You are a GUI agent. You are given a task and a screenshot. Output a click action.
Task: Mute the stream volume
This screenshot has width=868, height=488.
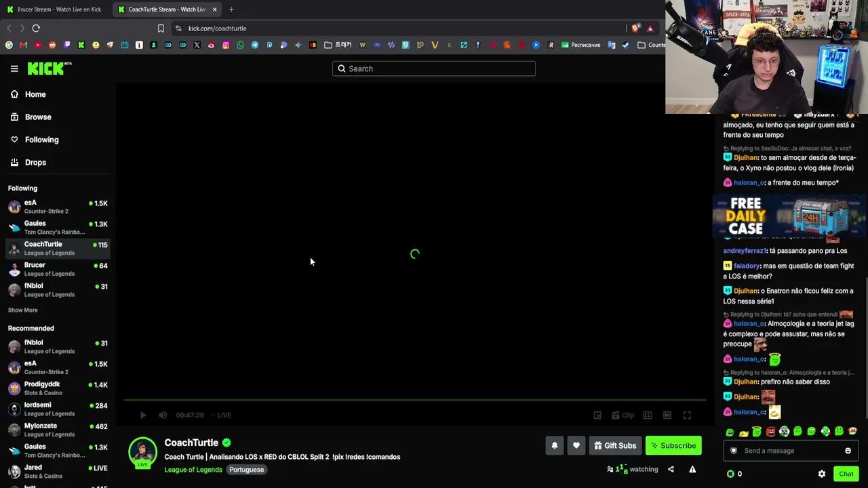coord(163,415)
